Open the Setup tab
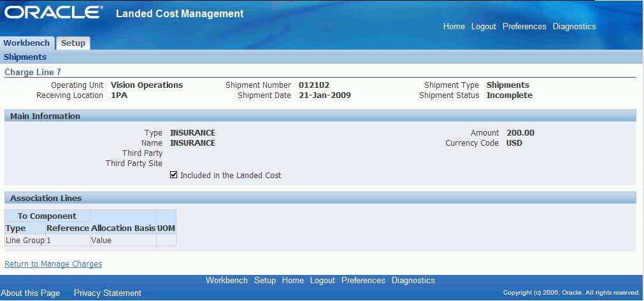The image size is (644, 301). click(73, 43)
